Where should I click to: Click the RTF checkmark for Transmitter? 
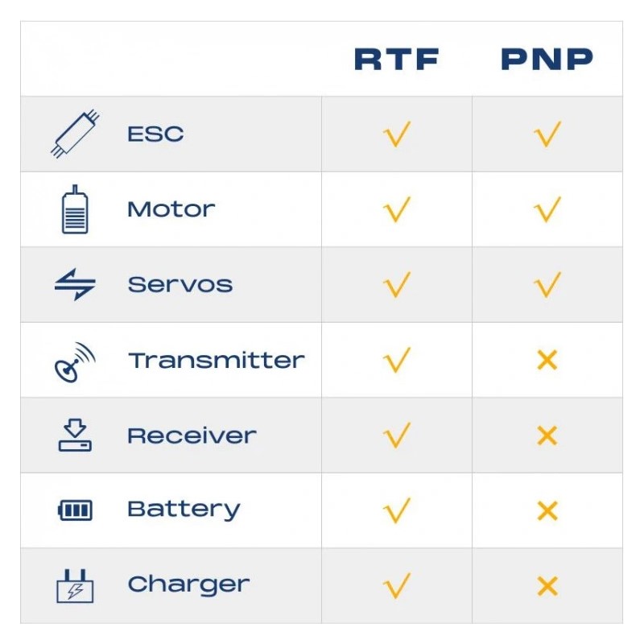click(397, 360)
